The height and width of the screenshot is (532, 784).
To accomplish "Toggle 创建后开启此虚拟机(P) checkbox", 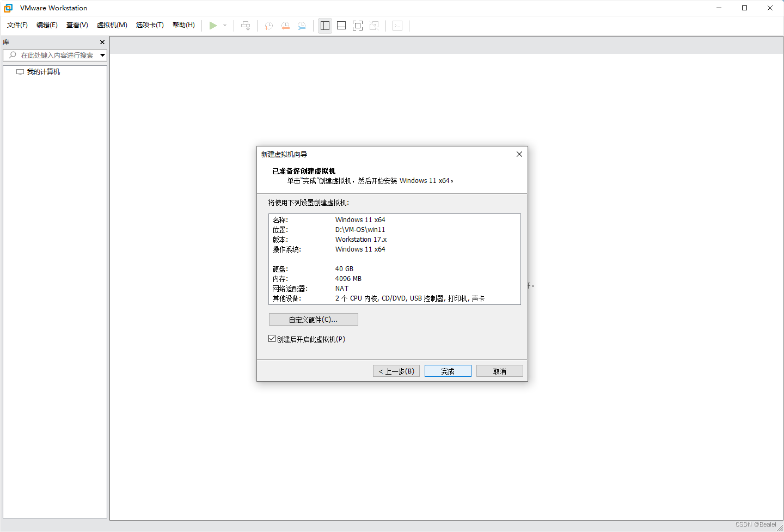I will click(272, 339).
